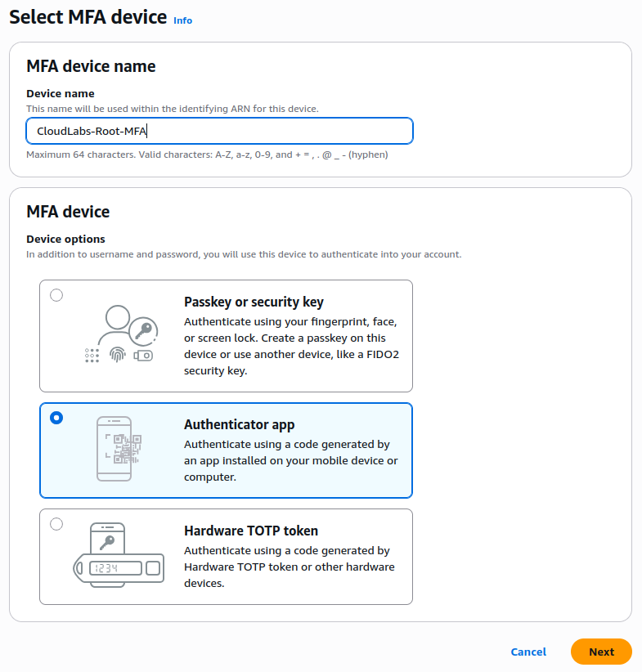This screenshot has width=642, height=672.
Task: Cancel the MFA device setup
Action: click(x=528, y=652)
